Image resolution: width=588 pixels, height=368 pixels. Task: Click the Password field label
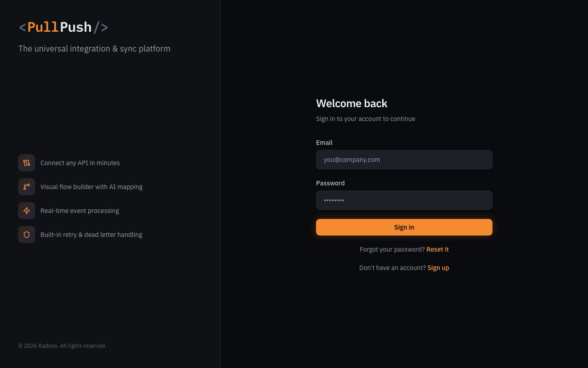(330, 183)
